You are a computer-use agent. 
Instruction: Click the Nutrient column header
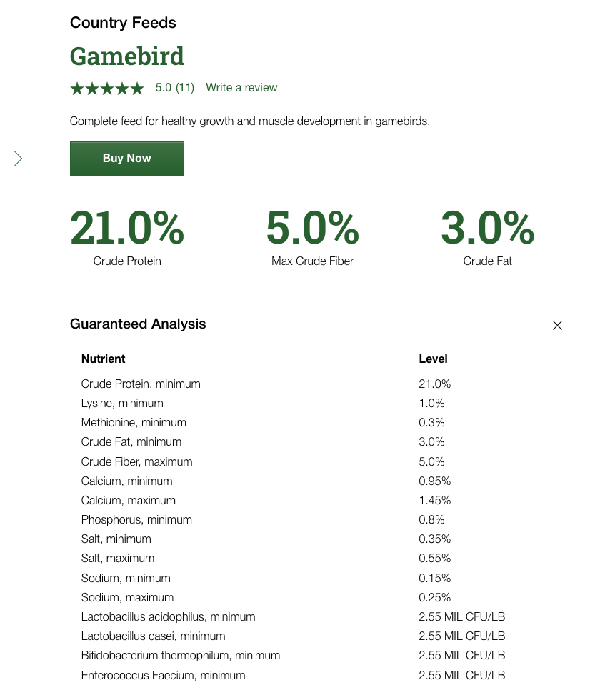(104, 359)
